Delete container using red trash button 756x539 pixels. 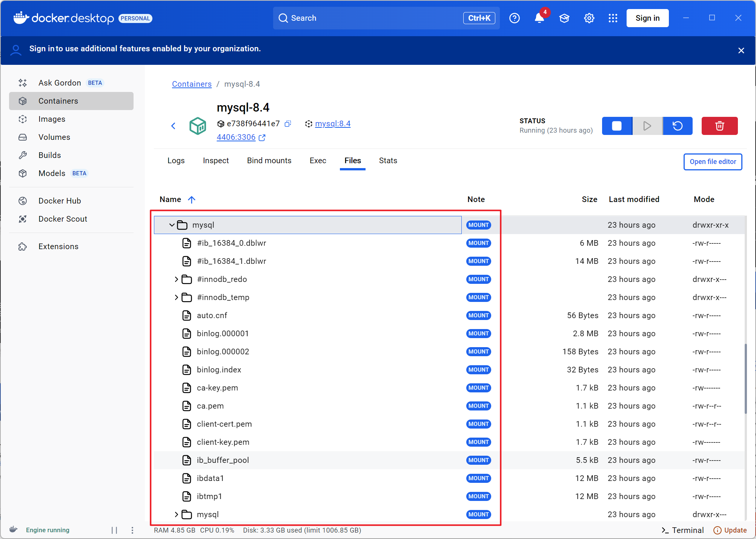(719, 126)
